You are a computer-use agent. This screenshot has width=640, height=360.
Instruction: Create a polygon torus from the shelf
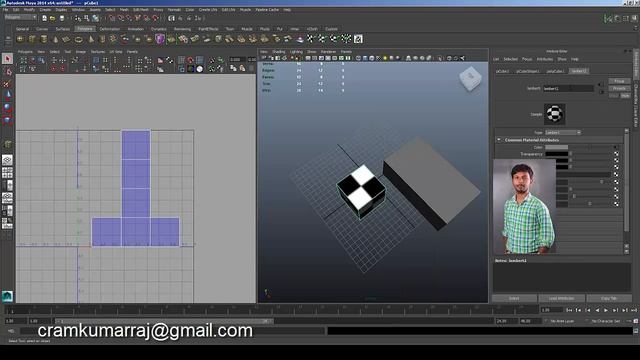coord(79,39)
